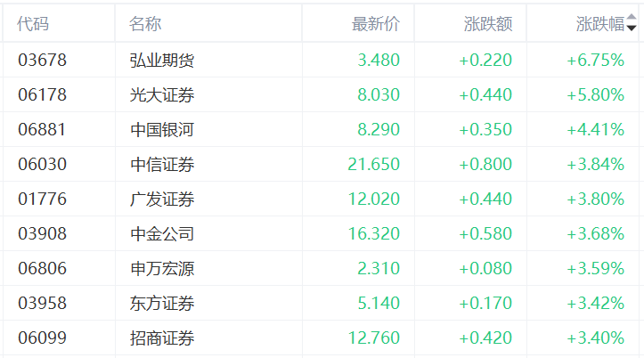Image resolution: width=644 pixels, height=358 pixels.
Task: Click latest price 5.140
Action: coord(379,304)
